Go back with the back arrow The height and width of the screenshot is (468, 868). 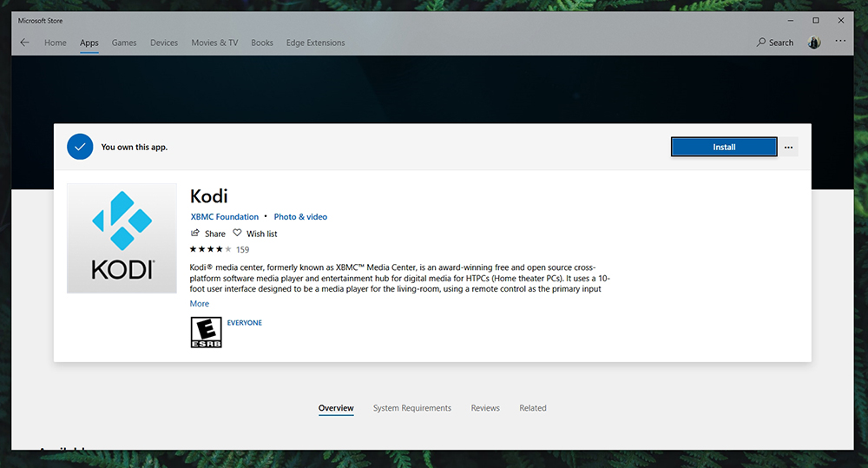point(24,43)
